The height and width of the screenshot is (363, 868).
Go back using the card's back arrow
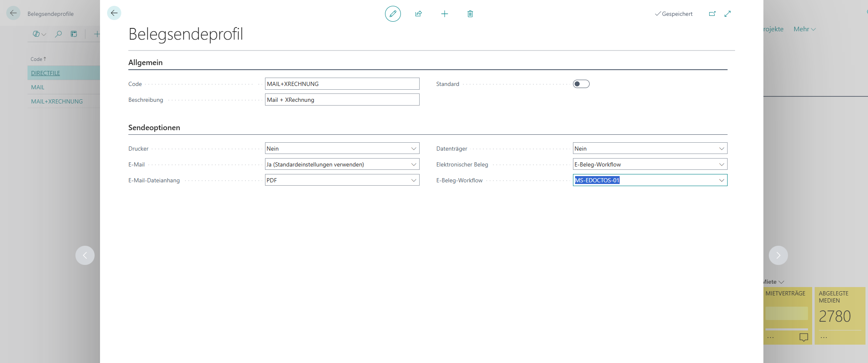tap(114, 13)
